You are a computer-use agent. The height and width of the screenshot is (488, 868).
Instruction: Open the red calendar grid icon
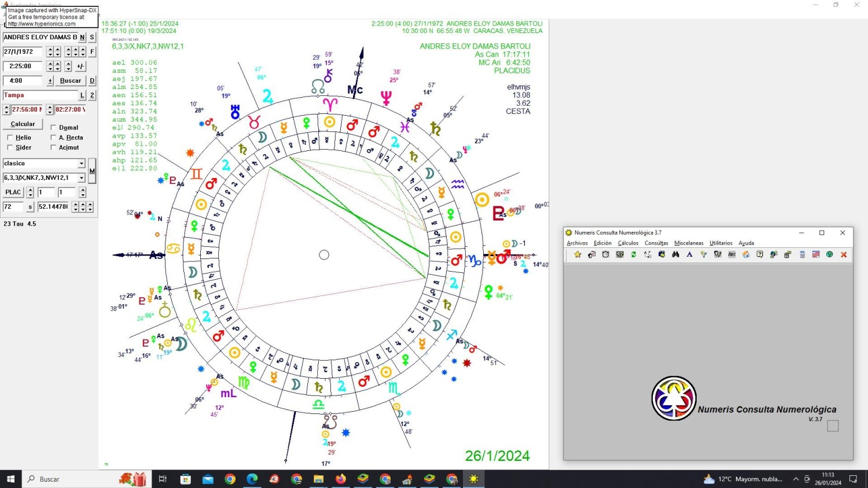pyautogui.click(x=816, y=254)
